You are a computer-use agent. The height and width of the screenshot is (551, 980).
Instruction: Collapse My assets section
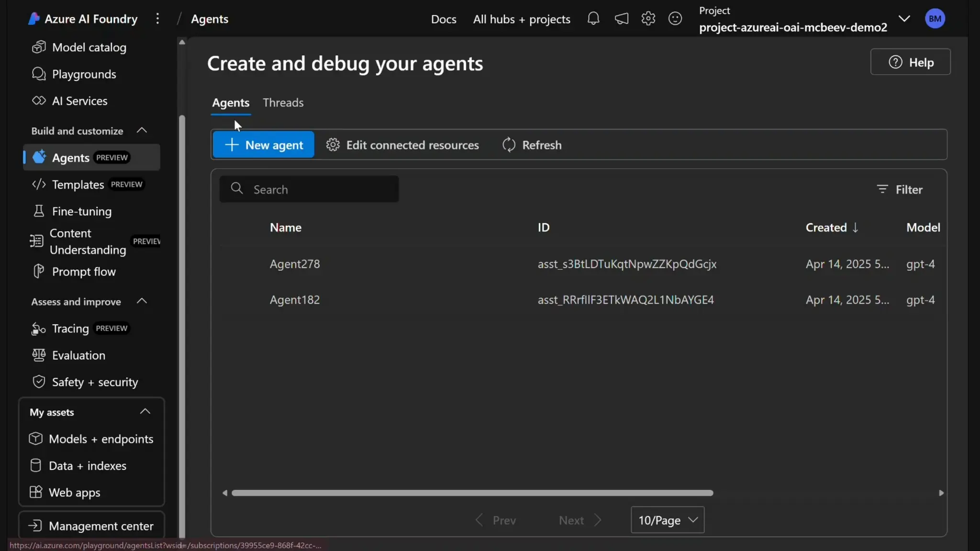pyautogui.click(x=145, y=412)
